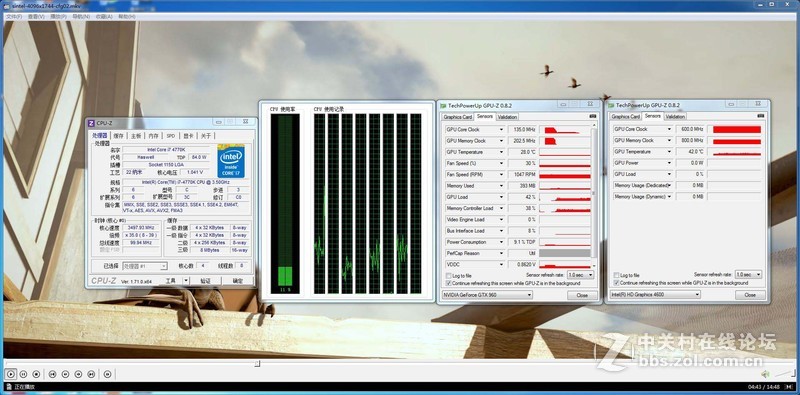Click the CPU usage meter showing 11%

[285, 204]
